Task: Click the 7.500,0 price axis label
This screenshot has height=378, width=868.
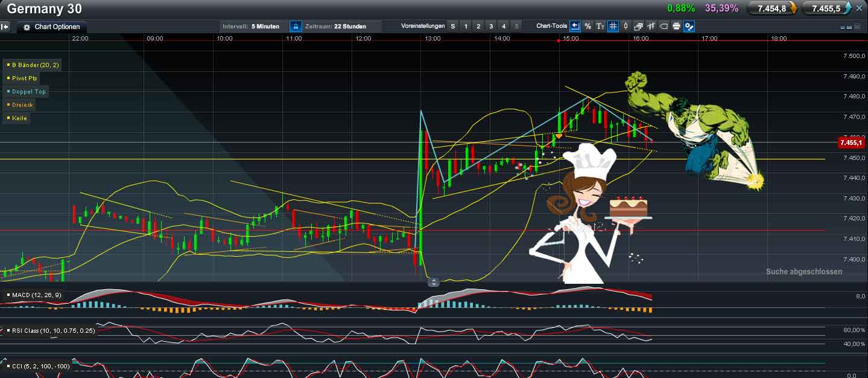Action: pos(854,56)
